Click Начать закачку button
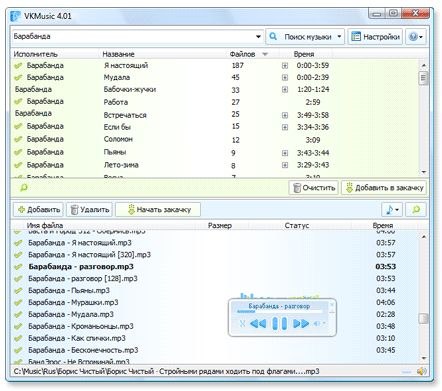 click(158, 210)
